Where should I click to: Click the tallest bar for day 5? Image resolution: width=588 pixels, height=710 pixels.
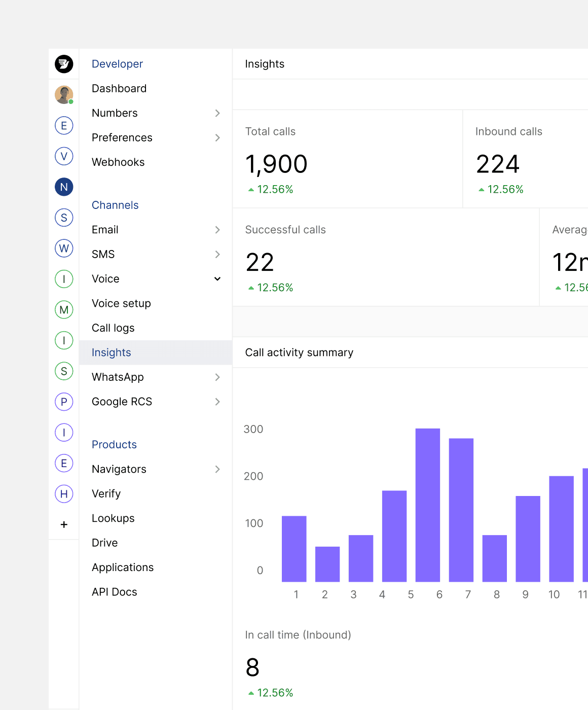(x=428, y=505)
